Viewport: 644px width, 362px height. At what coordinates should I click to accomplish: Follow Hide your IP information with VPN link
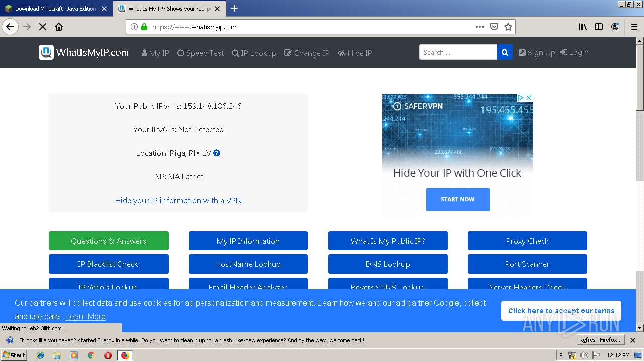pos(179,200)
